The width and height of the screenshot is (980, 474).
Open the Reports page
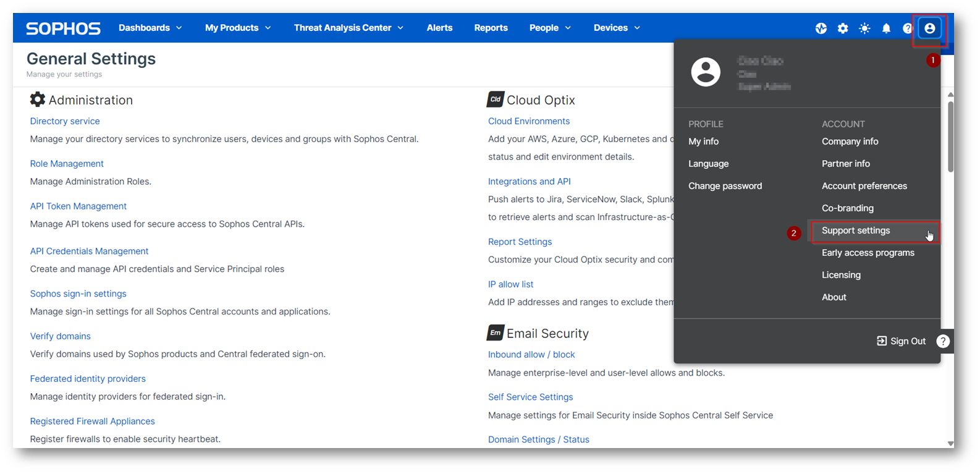coord(491,28)
